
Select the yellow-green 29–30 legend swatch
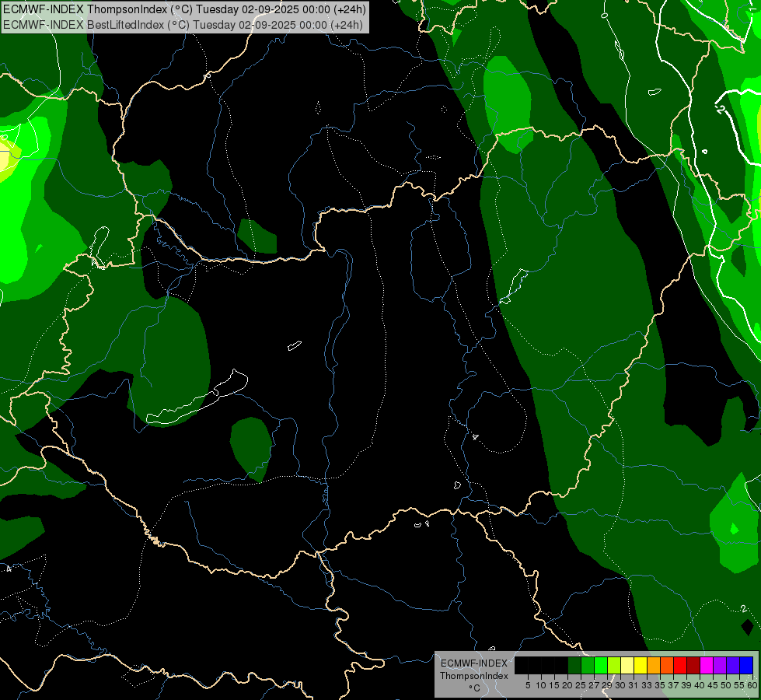click(x=614, y=665)
